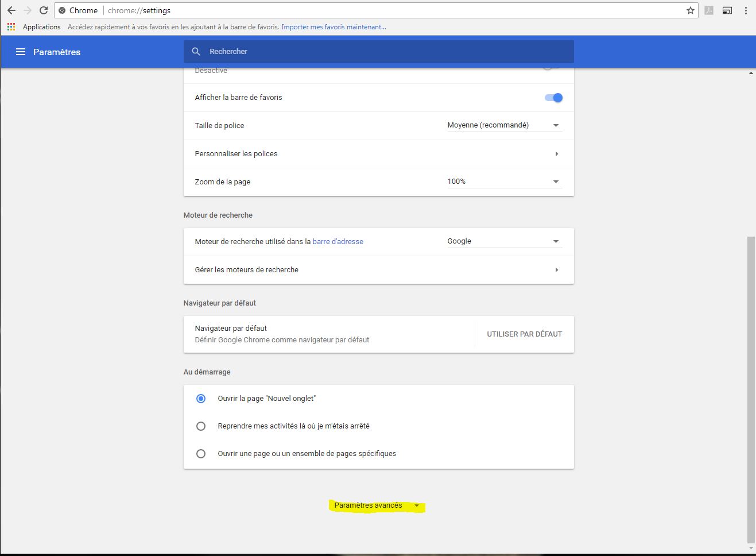756x556 pixels.
Task: Toggle off Afficher la barre de favoris
Action: (x=553, y=98)
